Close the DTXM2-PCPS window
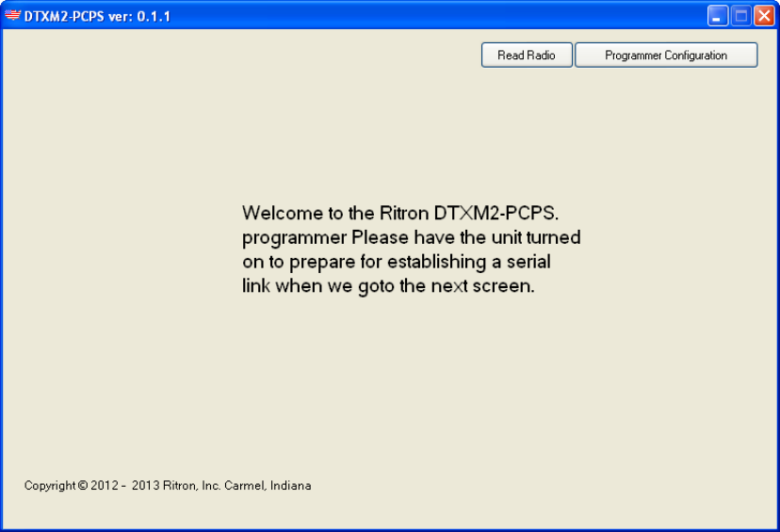 764,16
